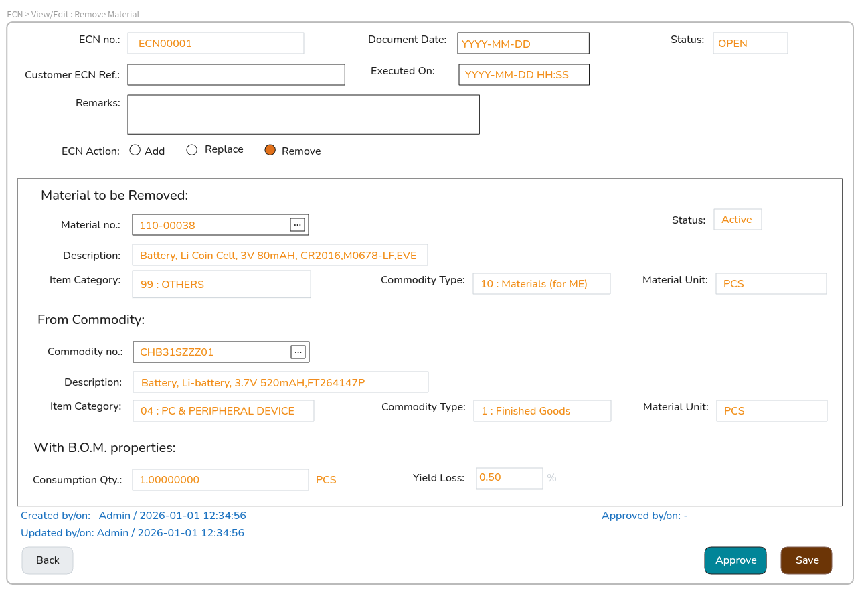This screenshot has height=600, width=868.
Task: Open the Material no. lookup ellipsis button
Action: click(x=298, y=225)
